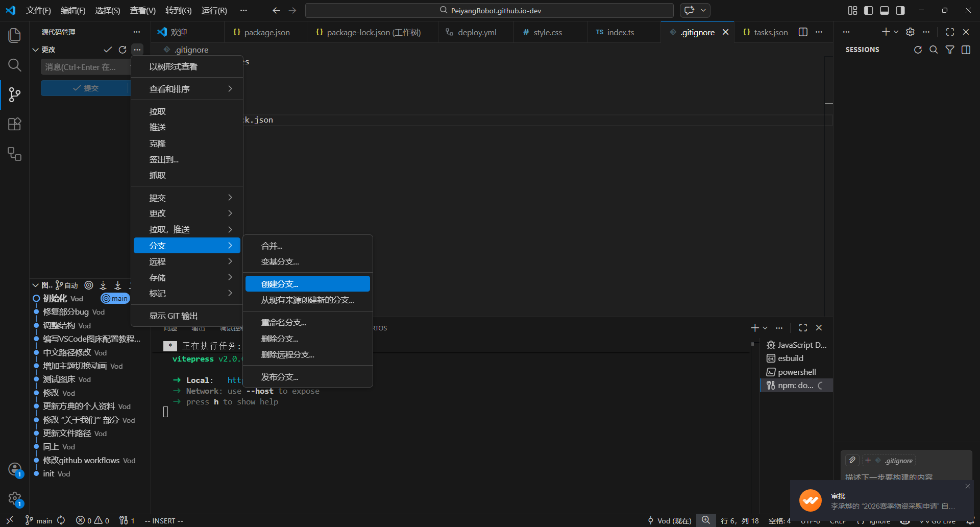The image size is (980, 527).
Task: Click the refresh icon in source control header
Action: click(122, 50)
